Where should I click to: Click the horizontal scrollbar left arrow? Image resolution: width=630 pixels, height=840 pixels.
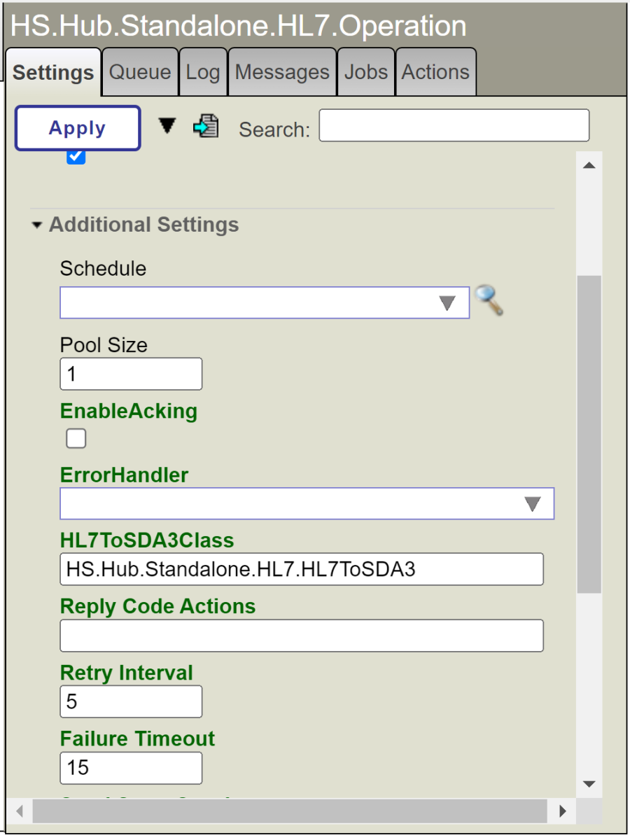coord(19,811)
